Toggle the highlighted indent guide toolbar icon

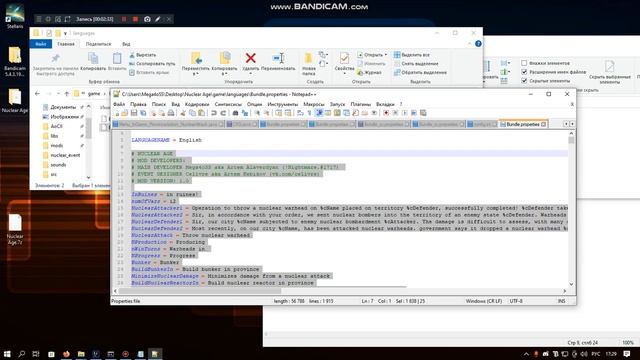click(x=319, y=113)
